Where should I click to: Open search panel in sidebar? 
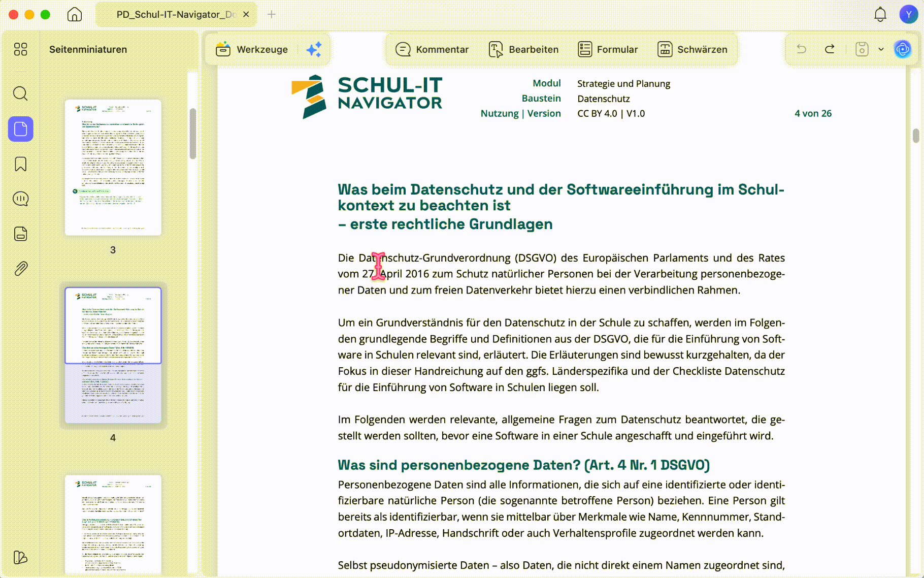click(21, 93)
